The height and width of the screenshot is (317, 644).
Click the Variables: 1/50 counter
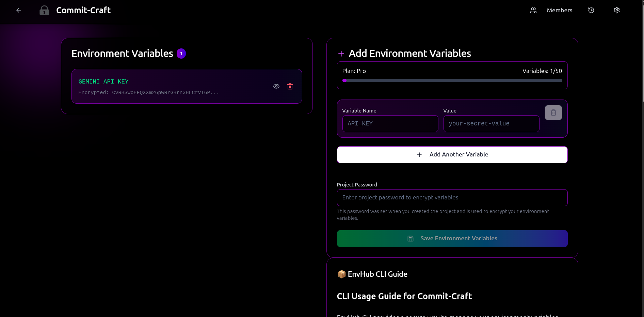click(x=542, y=71)
